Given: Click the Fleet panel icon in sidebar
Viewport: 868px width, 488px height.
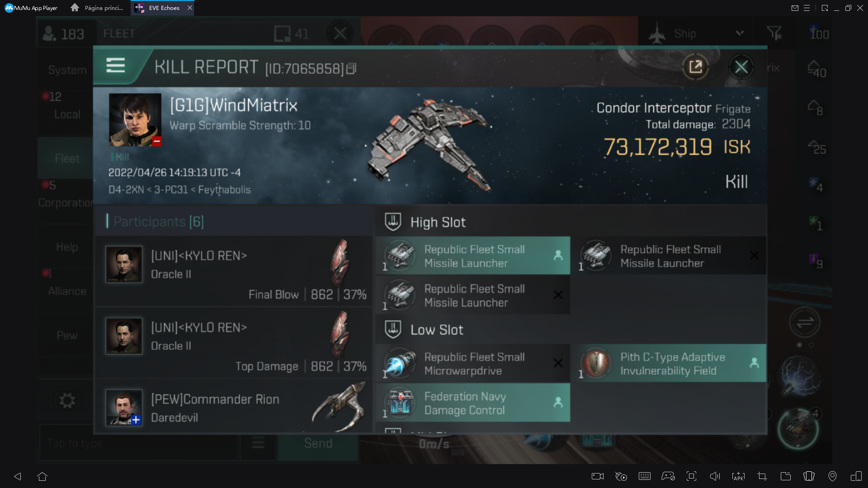Looking at the screenshot, I should point(67,158).
